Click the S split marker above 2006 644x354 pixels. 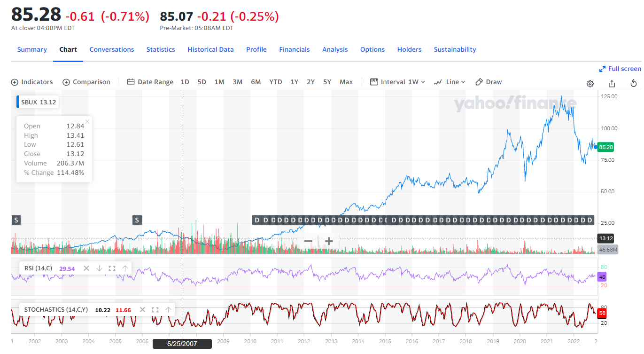tap(137, 220)
